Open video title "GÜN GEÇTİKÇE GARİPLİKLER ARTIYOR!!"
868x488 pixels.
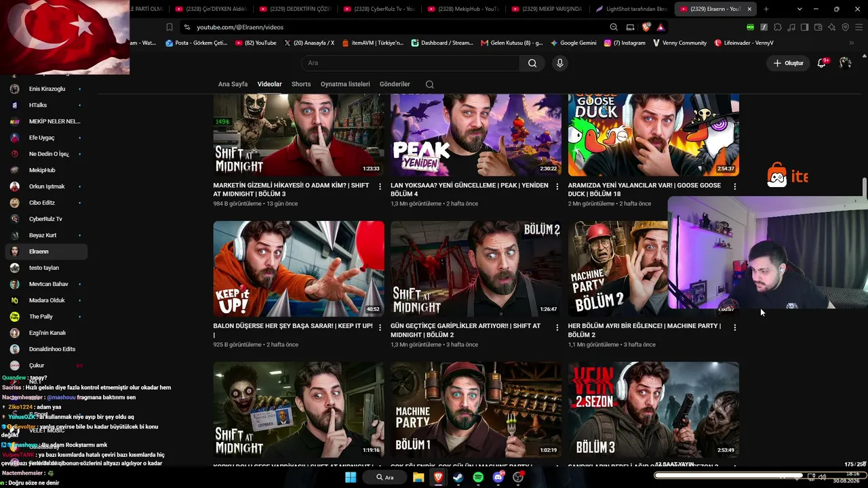465,330
